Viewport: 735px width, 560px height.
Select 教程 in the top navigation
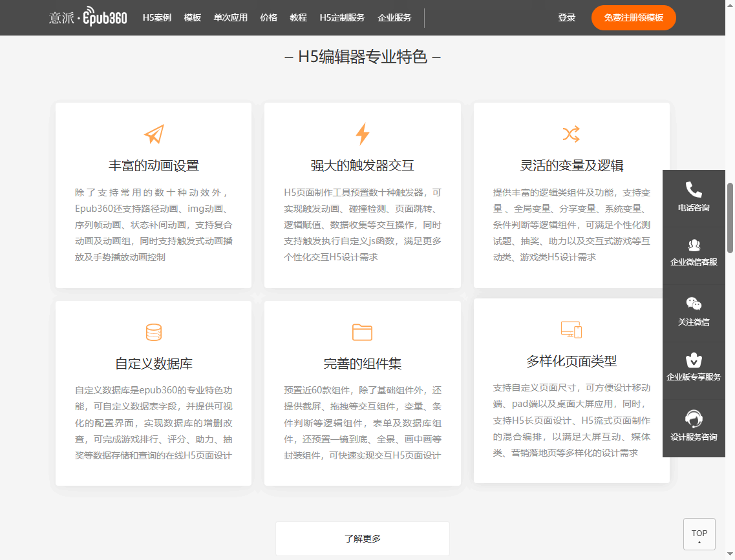coord(298,17)
